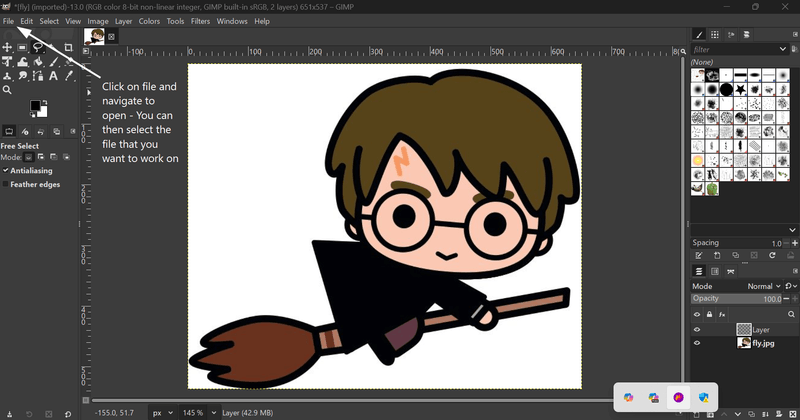Click the black foreground color swatch

[x=35, y=106]
